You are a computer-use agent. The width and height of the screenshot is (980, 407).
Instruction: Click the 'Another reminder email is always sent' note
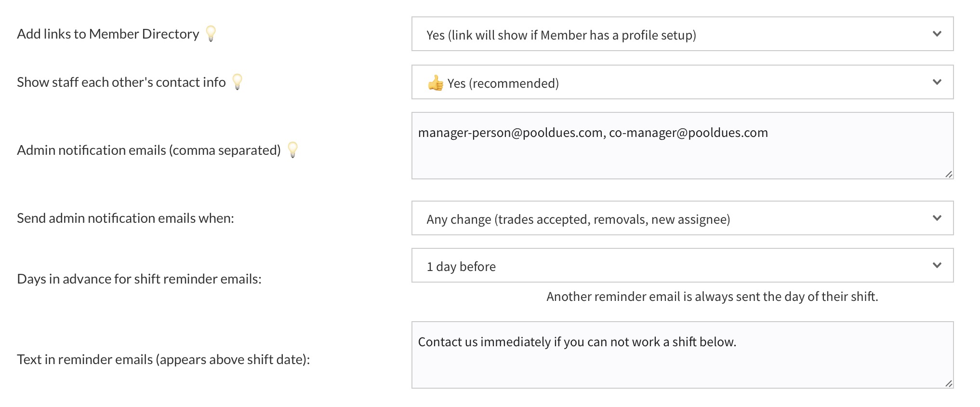click(712, 297)
